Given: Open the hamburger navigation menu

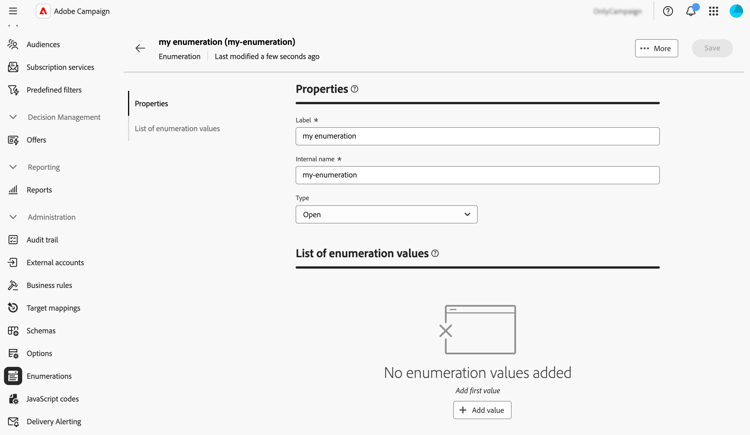Looking at the screenshot, I should click(13, 11).
